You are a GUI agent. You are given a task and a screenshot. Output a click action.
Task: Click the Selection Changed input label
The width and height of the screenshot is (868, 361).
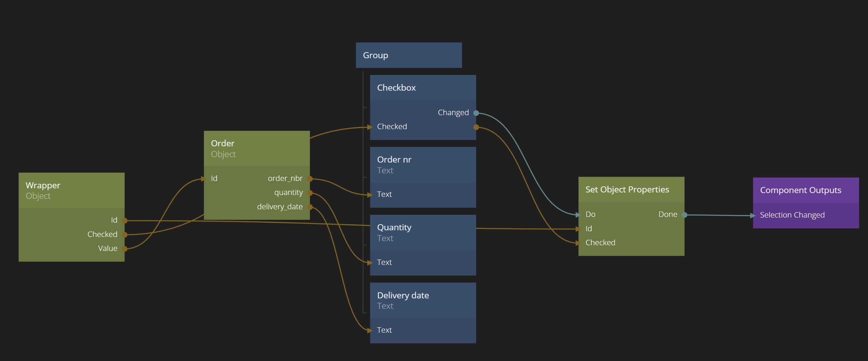tap(792, 215)
